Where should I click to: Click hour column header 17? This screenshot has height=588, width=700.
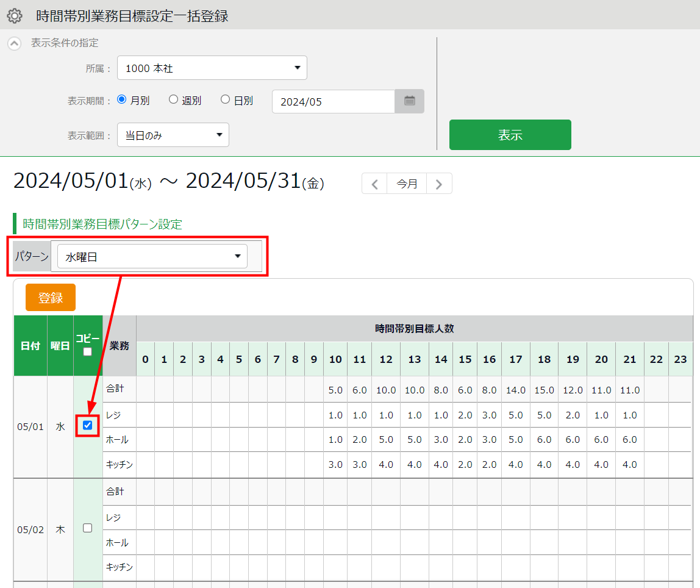pyautogui.click(x=516, y=359)
